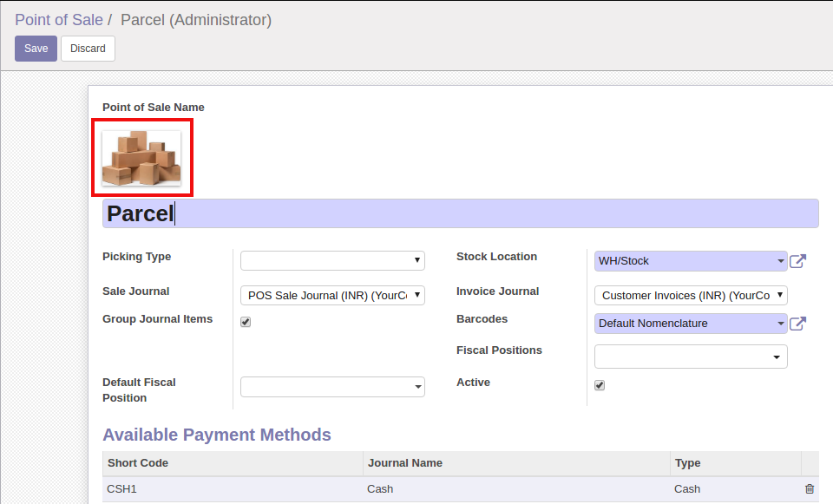Open external link for Stock Location

797,261
